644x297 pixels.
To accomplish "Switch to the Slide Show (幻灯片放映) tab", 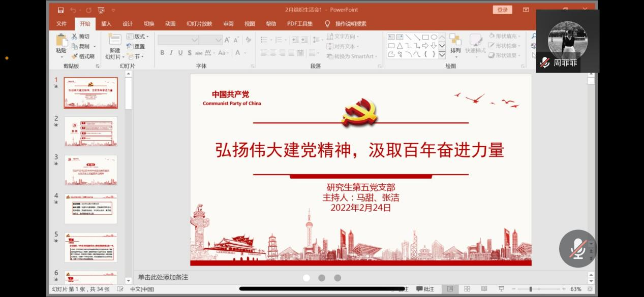I will tap(199, 24).
